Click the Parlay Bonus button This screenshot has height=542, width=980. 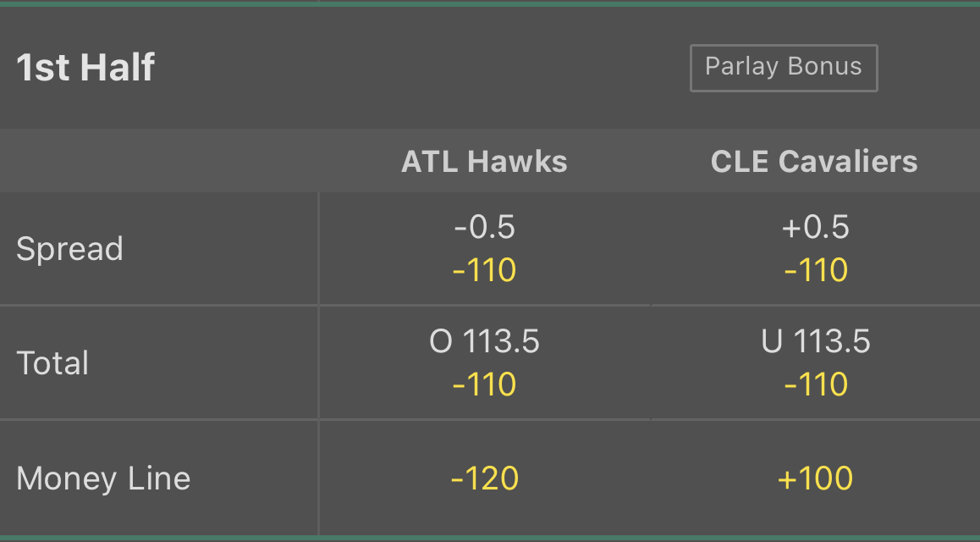click(x=784, y=68)
